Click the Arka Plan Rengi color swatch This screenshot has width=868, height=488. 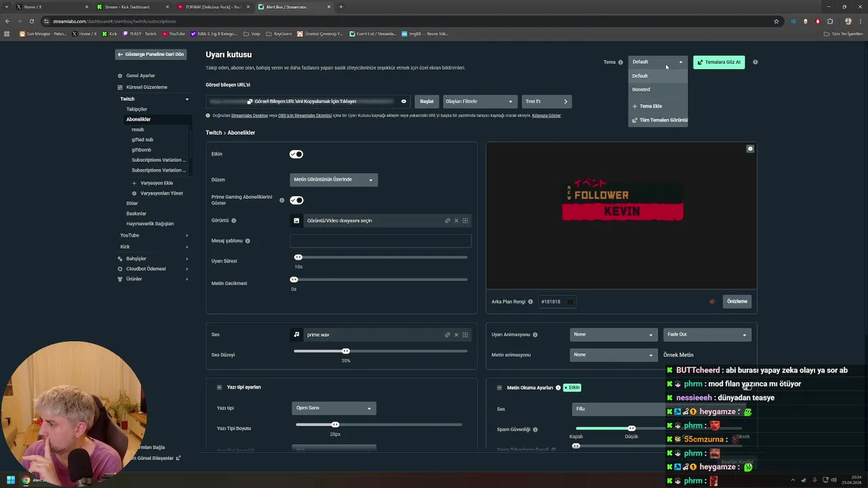pos(570,302)
